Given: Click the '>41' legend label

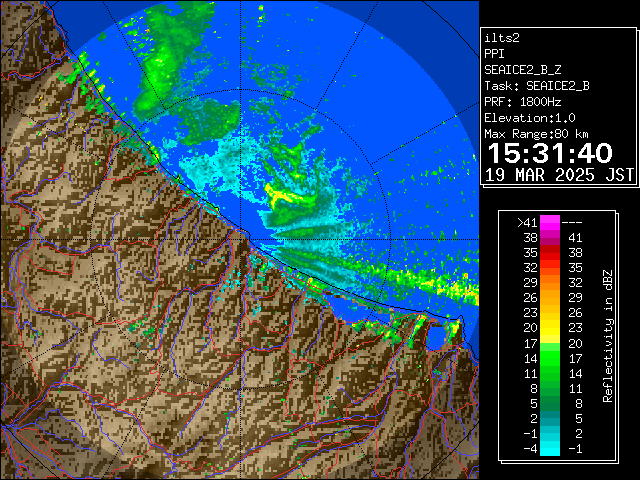Looking at the screenshot, I should tap(527, 223).
